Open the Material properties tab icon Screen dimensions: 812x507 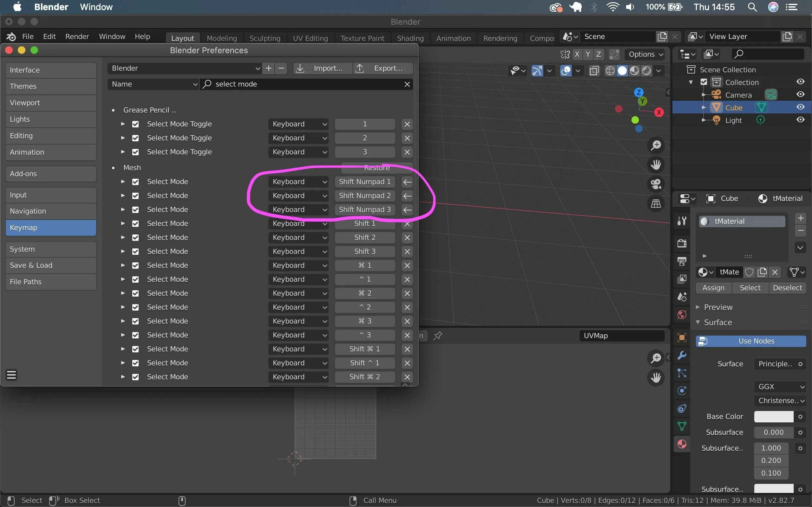click(x=682, y=444)
